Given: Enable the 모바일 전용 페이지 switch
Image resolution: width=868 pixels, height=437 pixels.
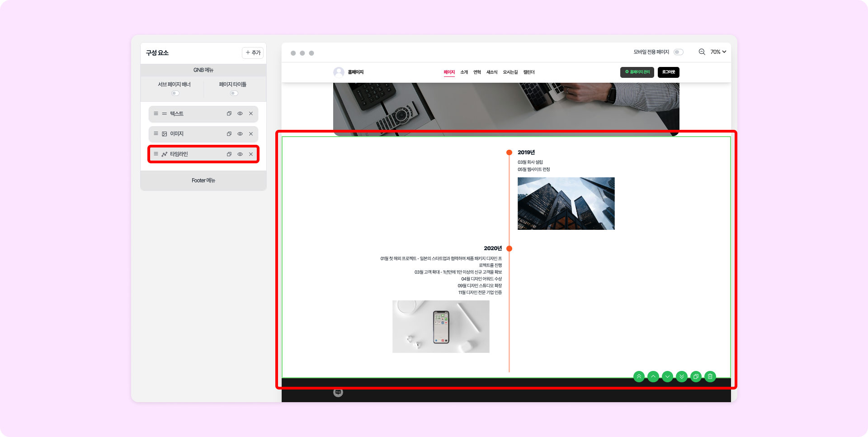Looking at the screenshot, I should (679, 52).
